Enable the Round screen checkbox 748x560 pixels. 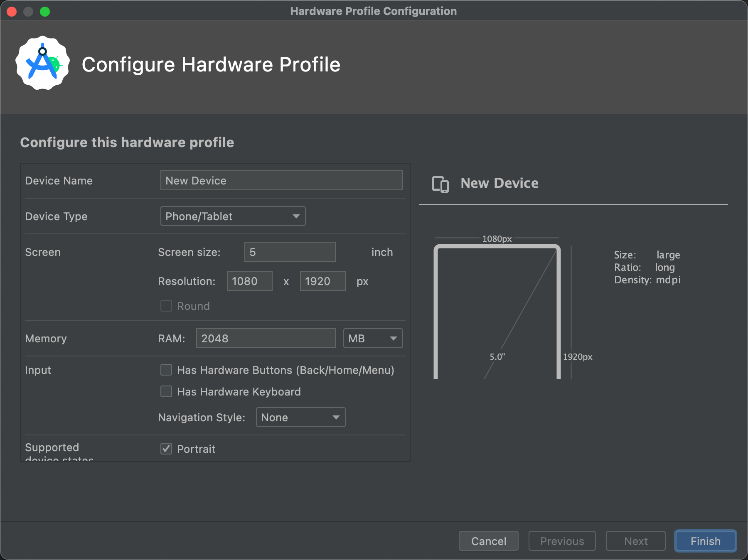click(166, 306)
